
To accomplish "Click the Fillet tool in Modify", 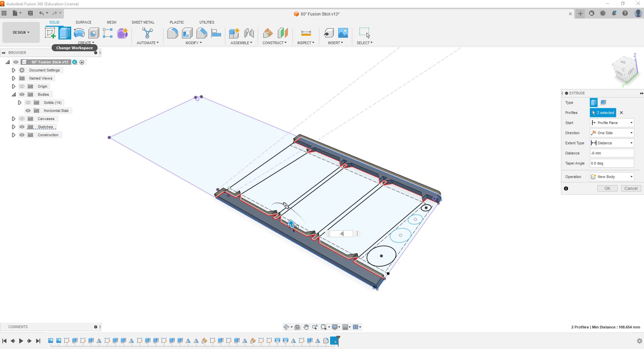I will pos(172,33).
